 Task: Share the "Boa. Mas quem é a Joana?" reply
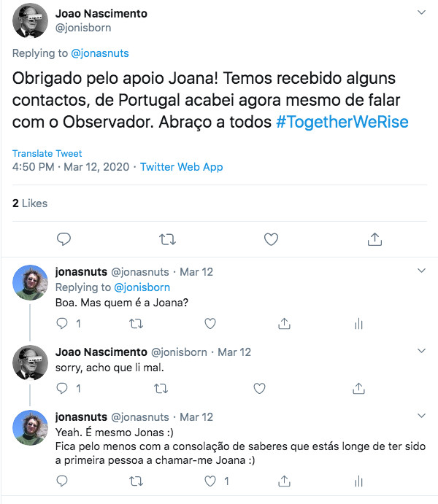click(x=284, y=323)
